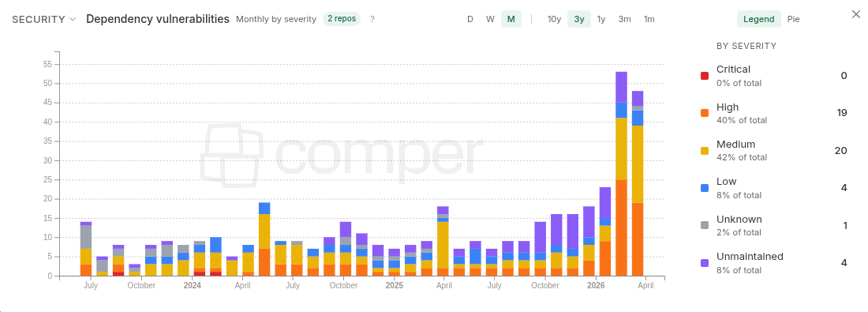Set time range to 3y

click(579, 19)
